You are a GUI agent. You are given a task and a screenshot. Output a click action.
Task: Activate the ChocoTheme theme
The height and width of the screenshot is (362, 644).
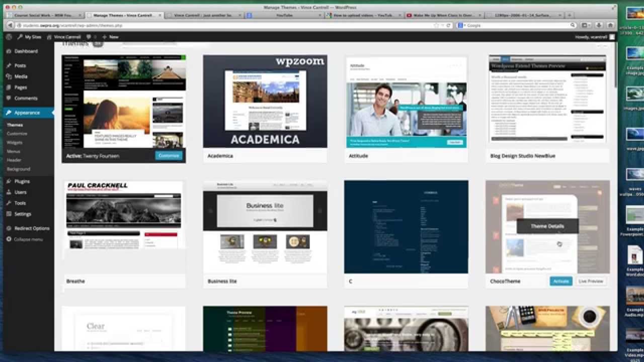point(561,281)
